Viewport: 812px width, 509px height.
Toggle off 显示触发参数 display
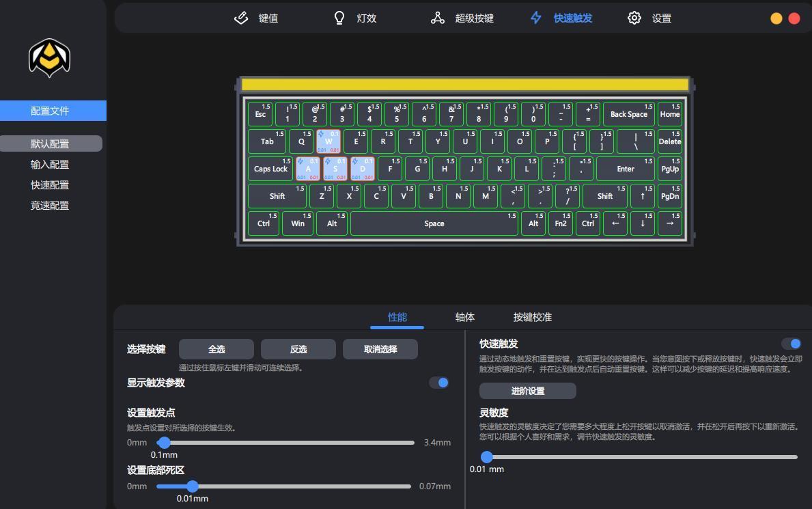pyautogui.click(x=439, y=383)
